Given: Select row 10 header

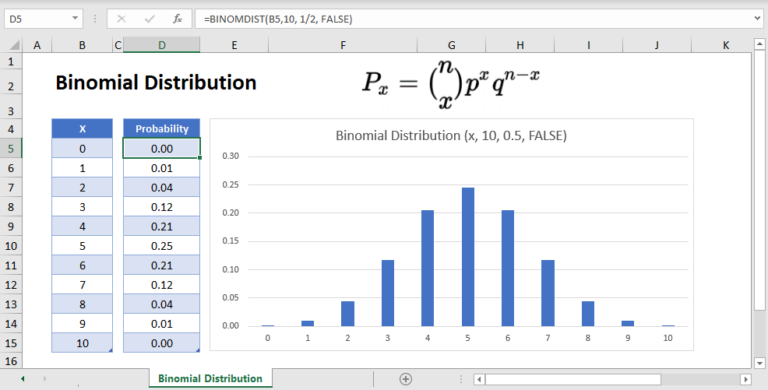Looking at the screenshot, I should (11, 246).
